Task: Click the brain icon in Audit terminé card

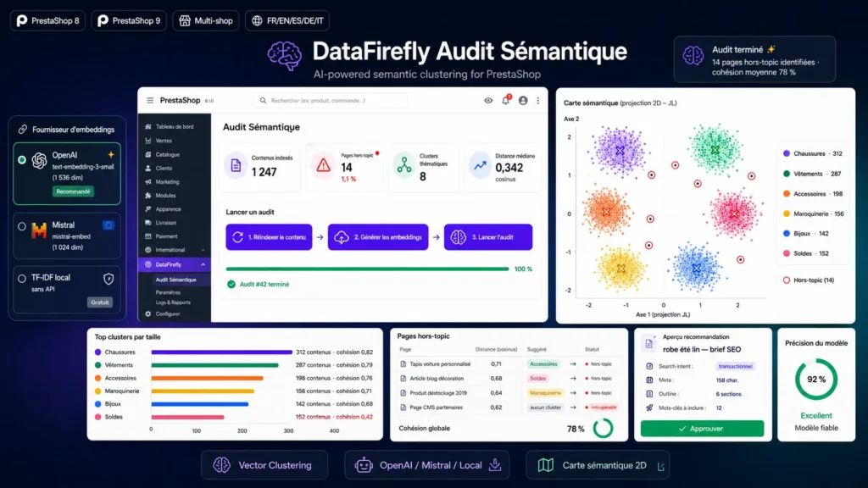Action: coord(693,56)
